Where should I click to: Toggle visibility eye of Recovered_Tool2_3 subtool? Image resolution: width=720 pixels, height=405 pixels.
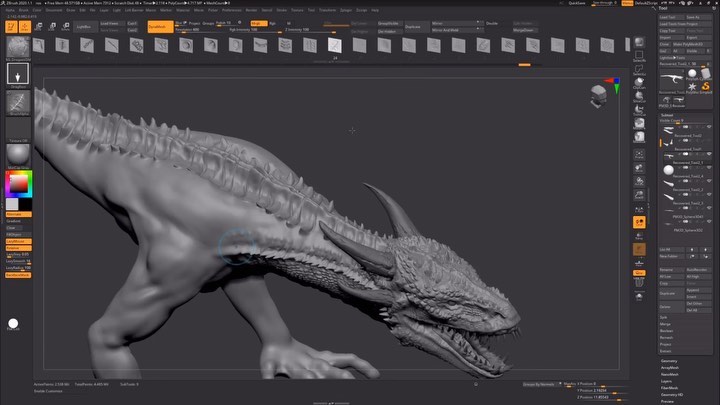coord(709,194)
